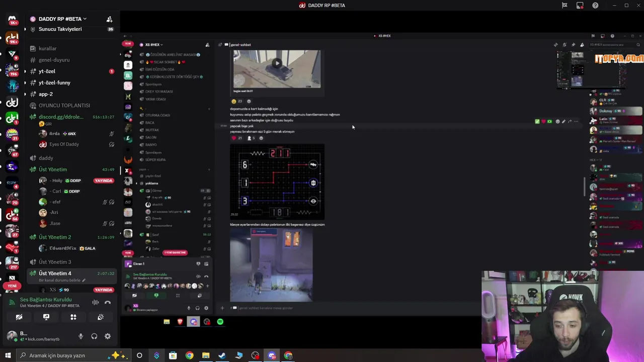Join the Üst Yönetim 3 voice channel
This screenshot has width=644, height=362.
coord(55,262)
